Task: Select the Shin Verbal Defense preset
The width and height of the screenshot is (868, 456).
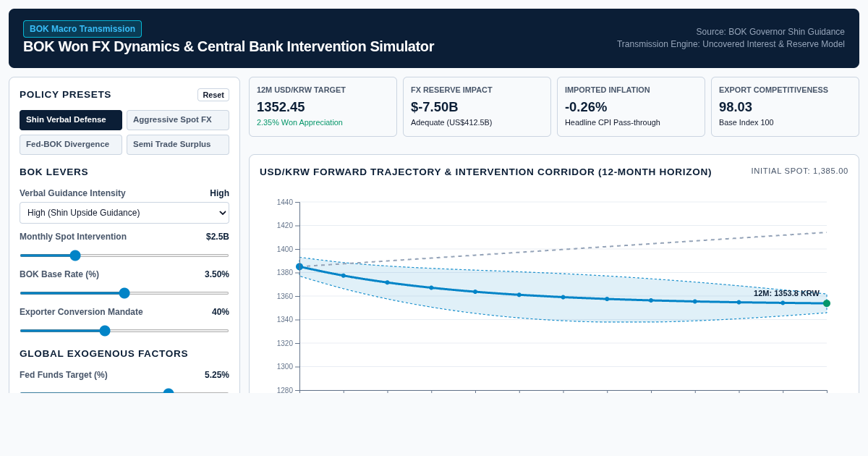Action: pyautogui.click(x=71, y=120)
